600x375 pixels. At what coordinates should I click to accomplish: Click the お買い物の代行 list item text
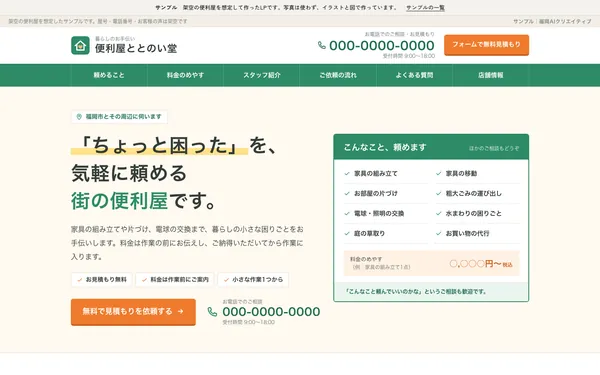click(x=467, y=233)
